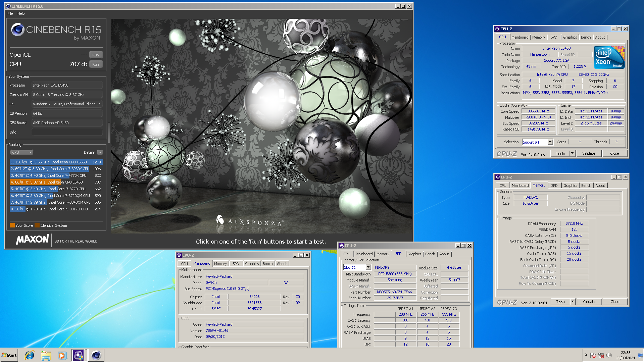Open Memory tab in CPU-Z Mainboard window
The height and width of the screenshot is (362, 644).
tap(220, 264)
